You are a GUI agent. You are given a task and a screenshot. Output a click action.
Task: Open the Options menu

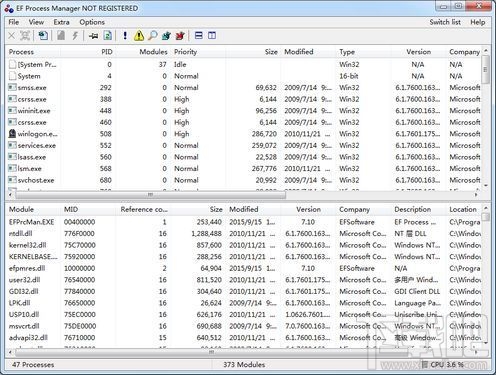[x=92, y=22]
